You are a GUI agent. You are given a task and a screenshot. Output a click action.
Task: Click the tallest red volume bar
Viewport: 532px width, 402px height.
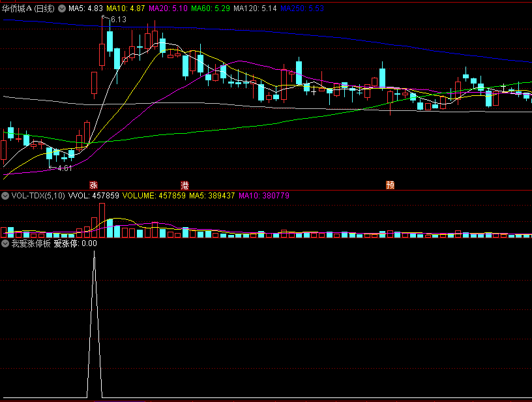102,220
